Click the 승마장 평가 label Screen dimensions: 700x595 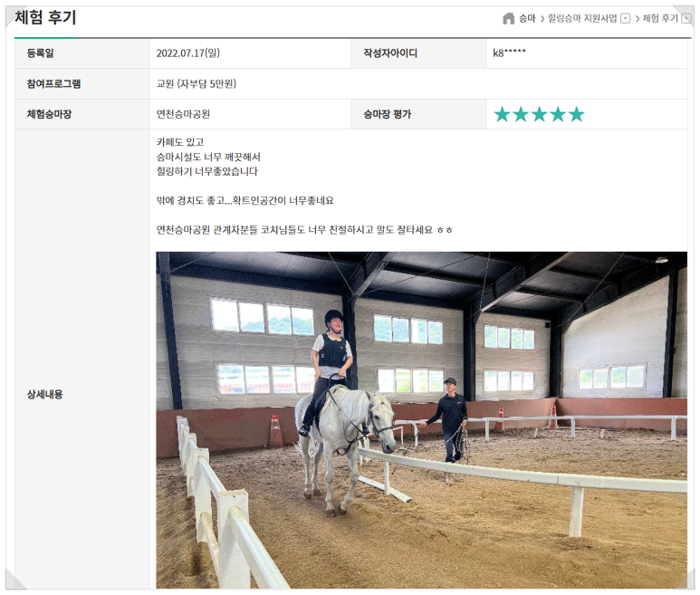pos(387,114)
